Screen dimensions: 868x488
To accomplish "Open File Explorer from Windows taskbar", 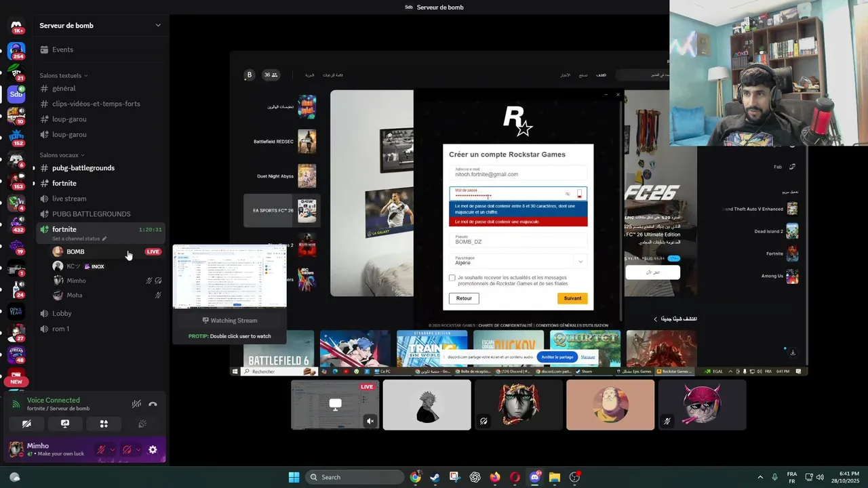I will pos(554,477).
